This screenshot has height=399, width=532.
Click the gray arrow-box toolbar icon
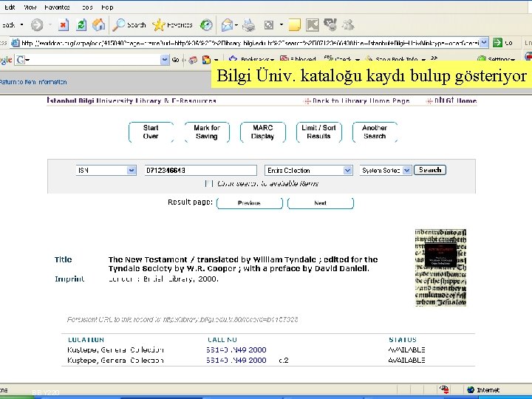(312, 25)
